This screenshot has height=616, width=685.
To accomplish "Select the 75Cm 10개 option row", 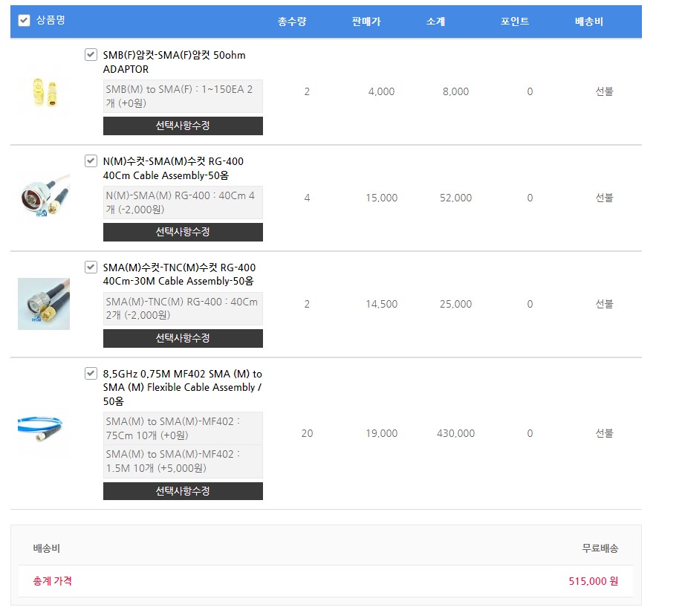I will click(183, 429).
